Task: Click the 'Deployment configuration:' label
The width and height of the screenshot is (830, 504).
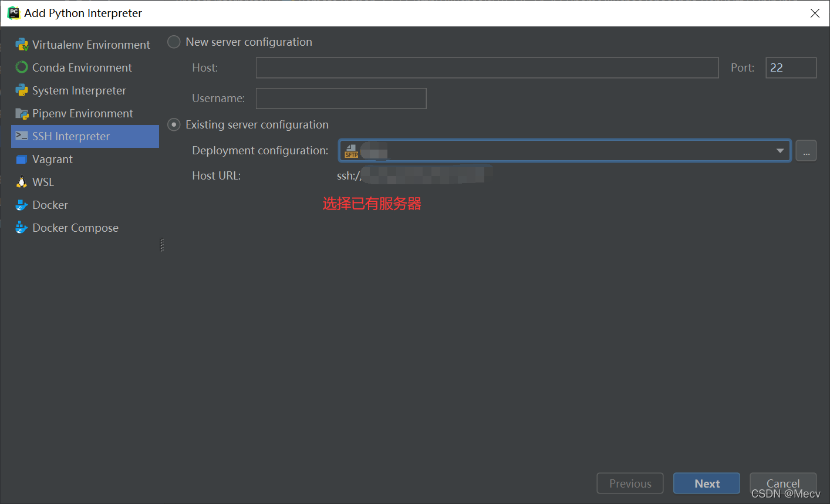Action: tap(260, 151)
